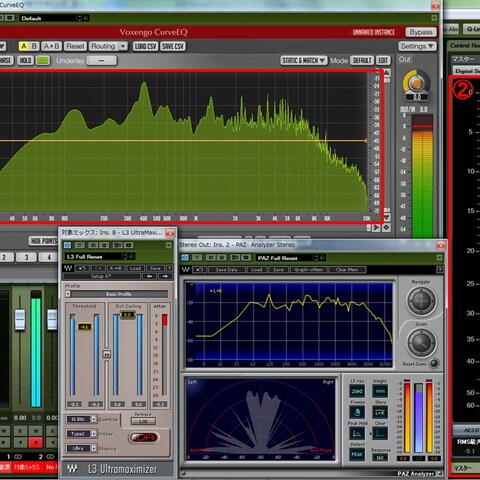This screenshot has height=480, width=480.
Task: Click the Waves logo in L3 toolbar
Action: [68, 268]
